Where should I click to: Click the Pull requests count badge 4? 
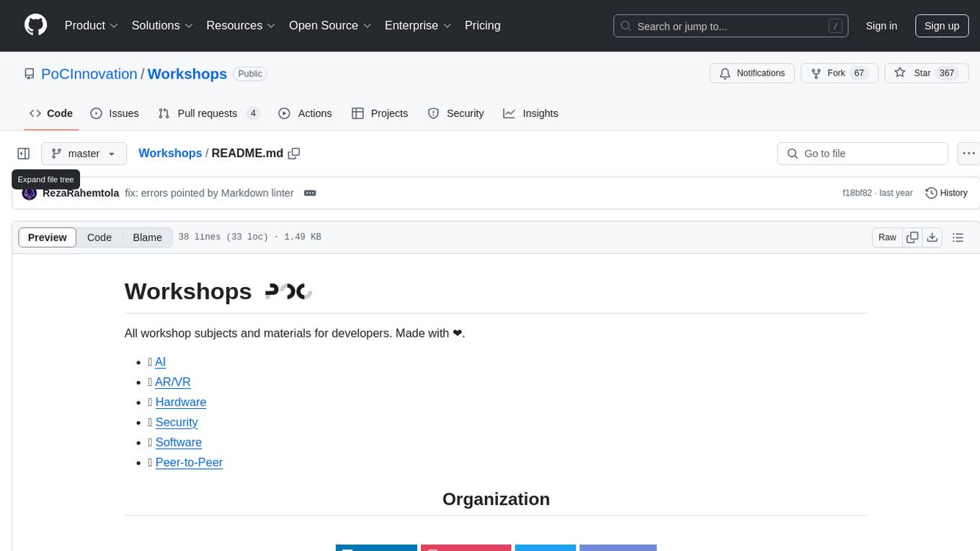(253, 113)
